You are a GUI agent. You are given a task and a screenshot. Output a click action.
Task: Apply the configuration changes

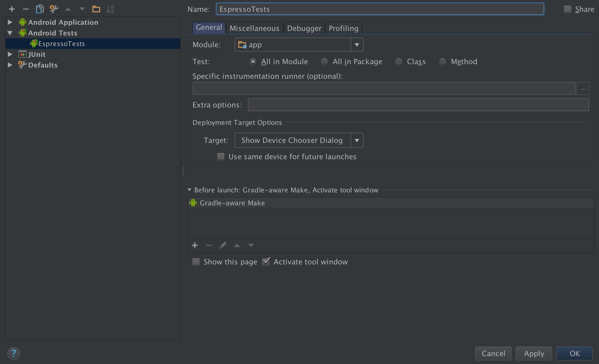pyautogui.click(x=533, y=353)
